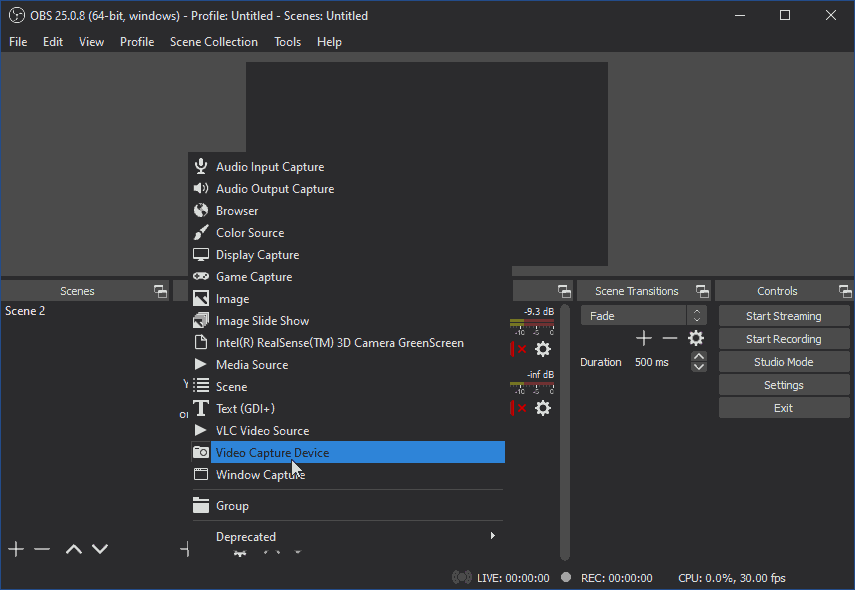Enable Studio Mode
The image size is (855, 590).
click(784, 362)
